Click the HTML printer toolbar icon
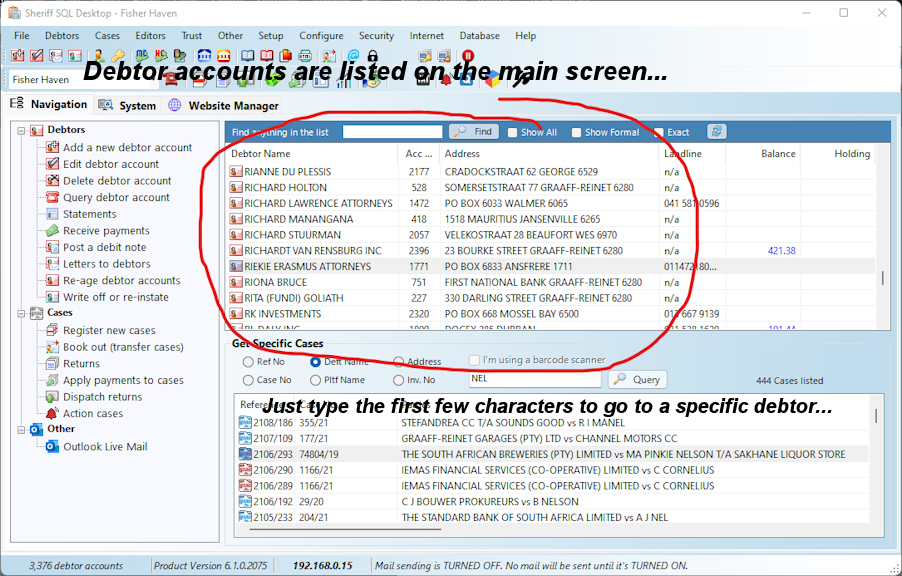The image size is (902, 576). click(305, 56)
